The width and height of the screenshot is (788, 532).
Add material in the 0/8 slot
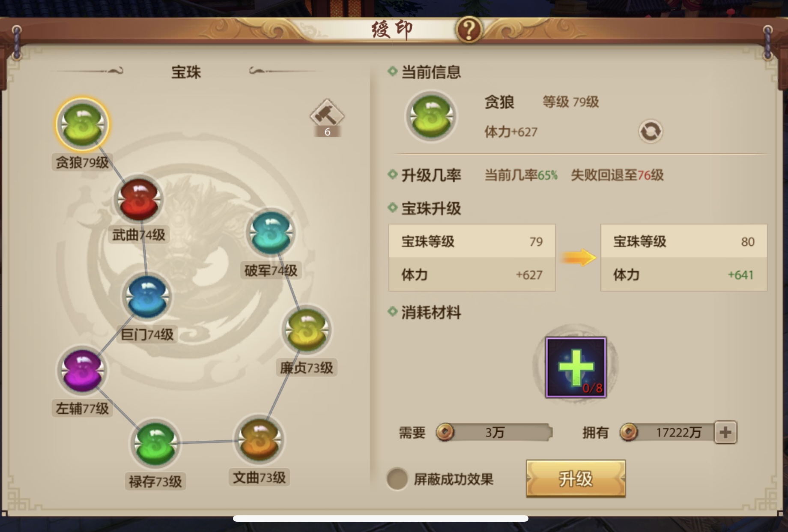[x=576, y=368]
